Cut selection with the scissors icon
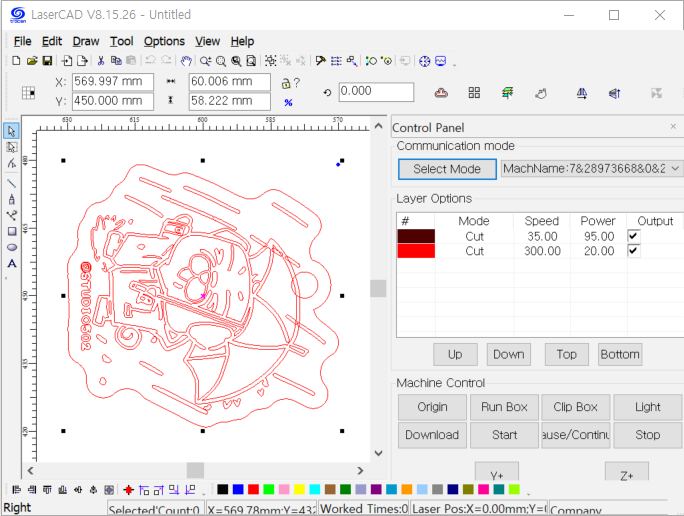 pyautogui.click(x=101, y=61)
